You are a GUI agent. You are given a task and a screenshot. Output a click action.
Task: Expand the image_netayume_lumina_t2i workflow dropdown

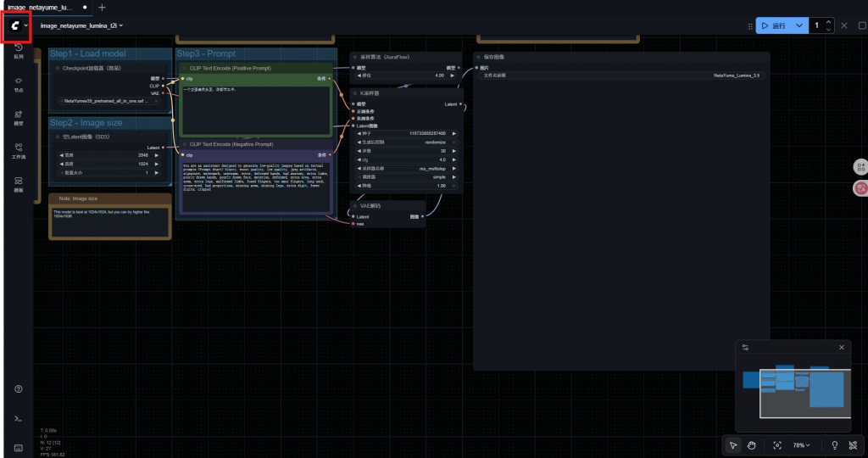121,25
